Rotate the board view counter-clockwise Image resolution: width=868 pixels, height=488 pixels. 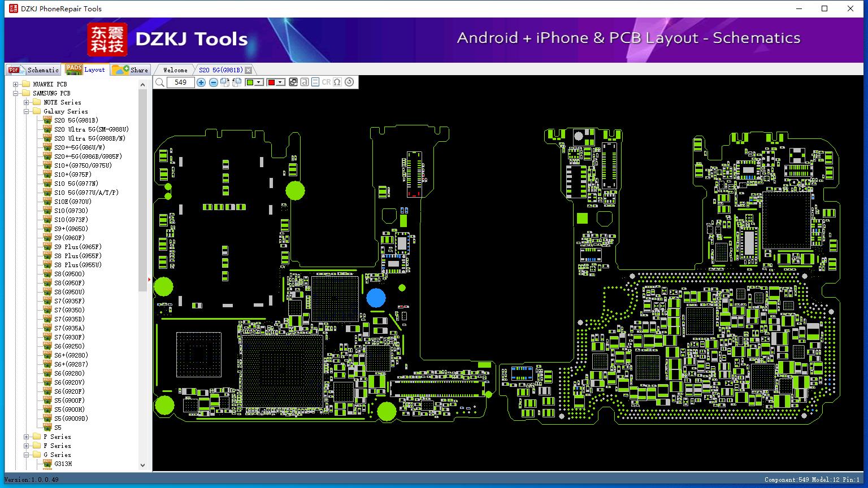[237, 82]
